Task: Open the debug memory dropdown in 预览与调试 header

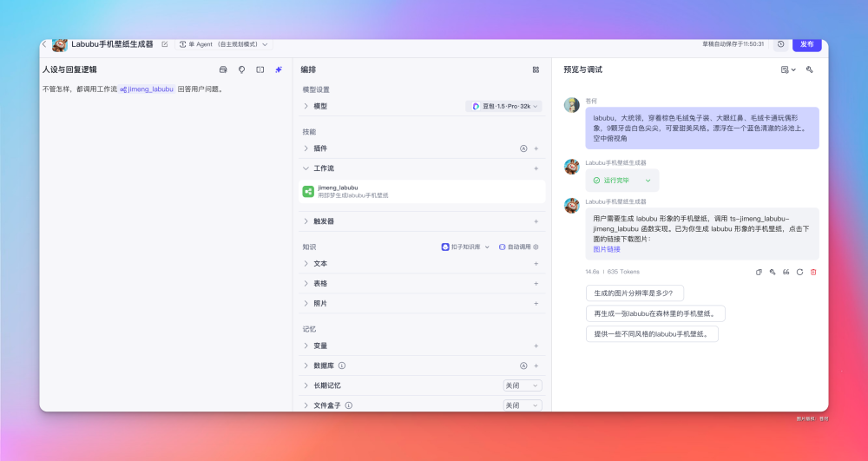Action: pos(788,69)
